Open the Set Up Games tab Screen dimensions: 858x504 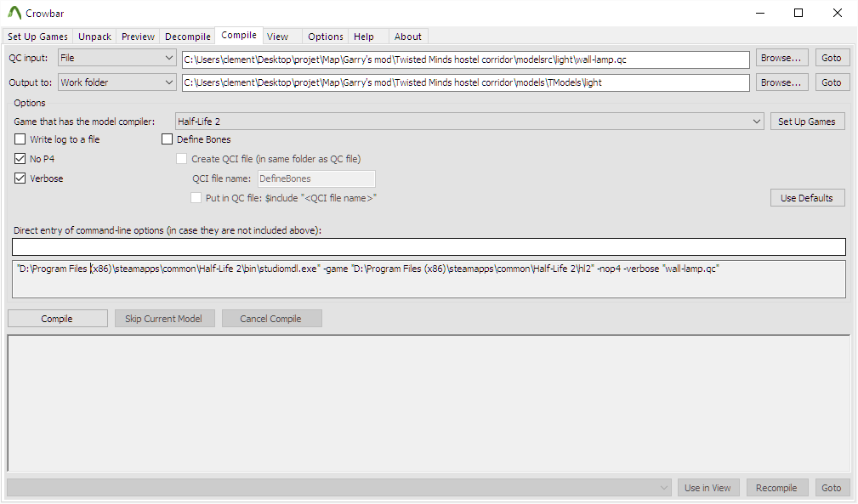click(37, 37)
